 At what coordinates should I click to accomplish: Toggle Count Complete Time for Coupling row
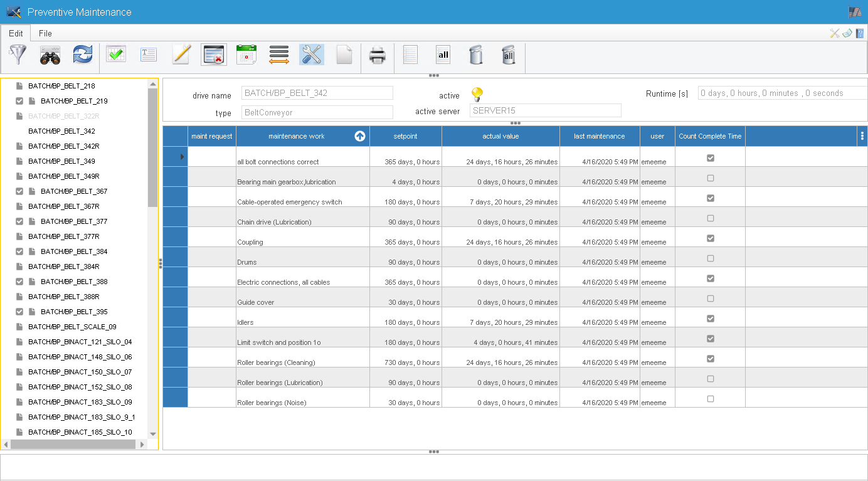[x=711, y=238]
